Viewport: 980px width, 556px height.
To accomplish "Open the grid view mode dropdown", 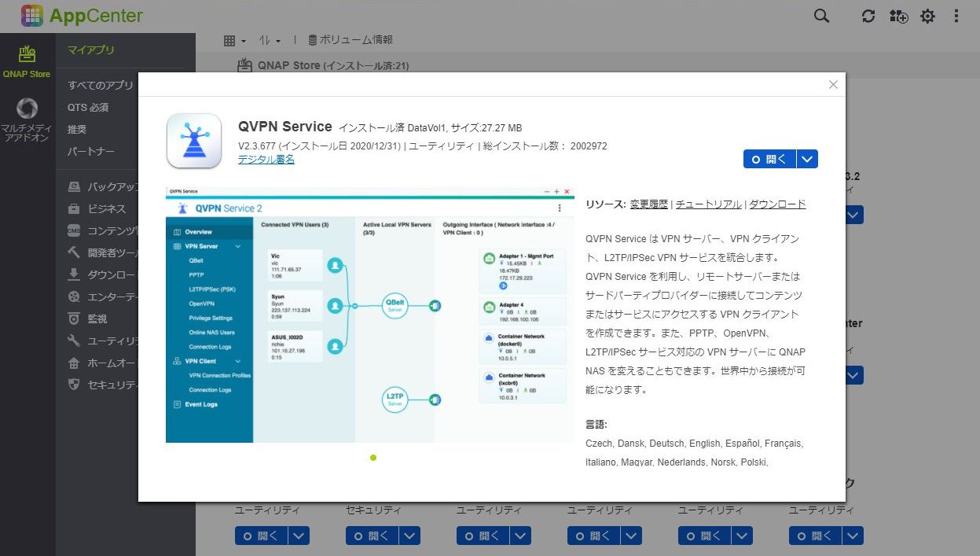I will [234, 40].
